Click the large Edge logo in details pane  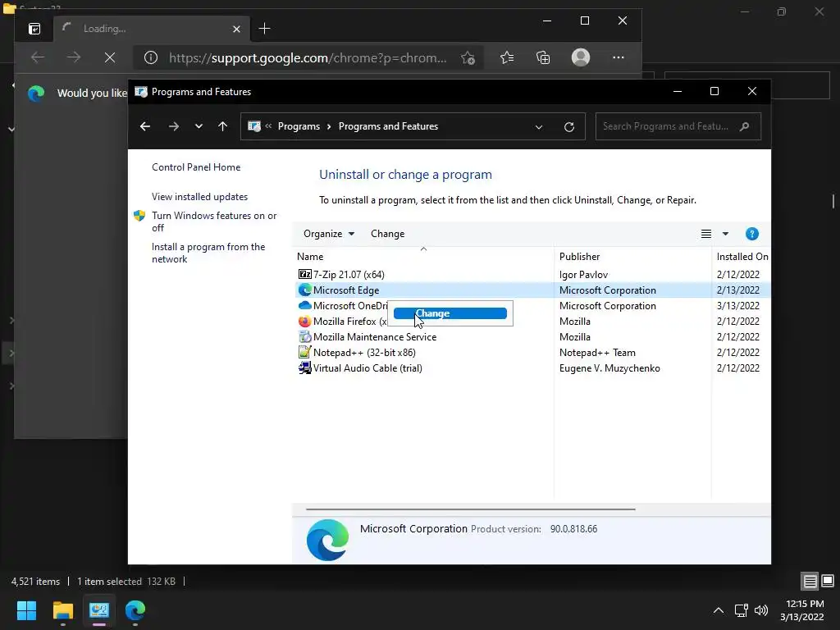tap(327, 540)
